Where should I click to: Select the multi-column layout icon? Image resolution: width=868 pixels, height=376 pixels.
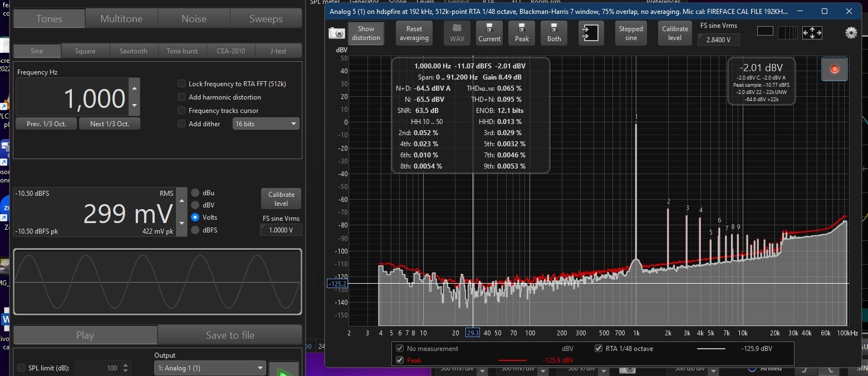pos(787,33)
